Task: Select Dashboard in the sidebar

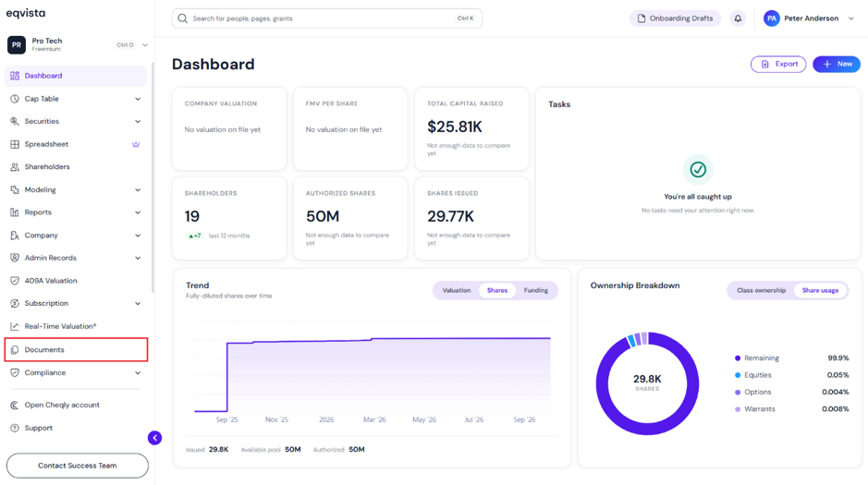Action: (75, 76)
